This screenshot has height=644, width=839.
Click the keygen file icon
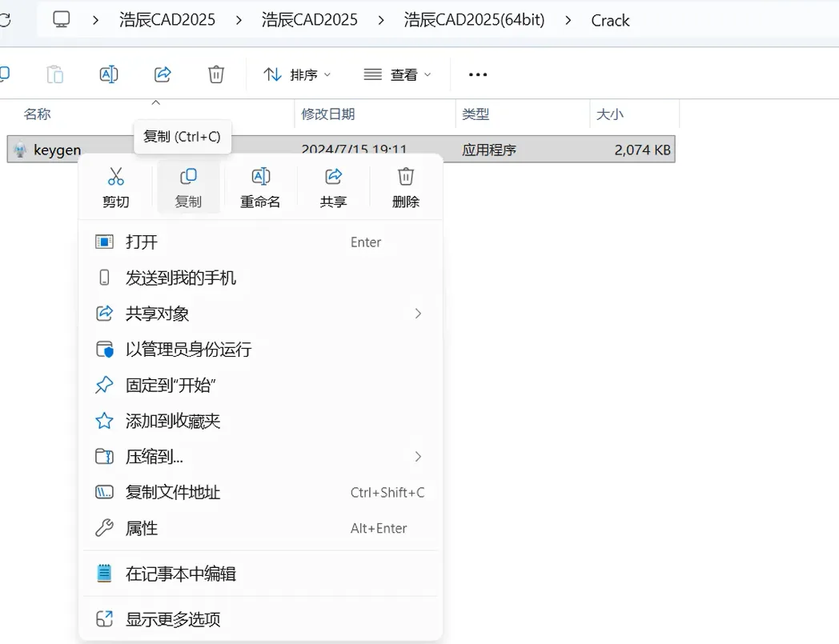[x=20, y=150]
